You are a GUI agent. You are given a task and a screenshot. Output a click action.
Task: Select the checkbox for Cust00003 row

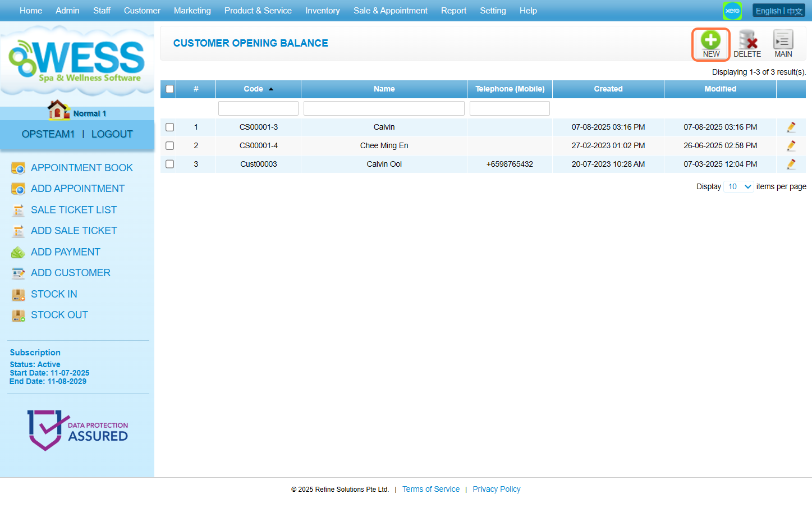click(169, 164)
